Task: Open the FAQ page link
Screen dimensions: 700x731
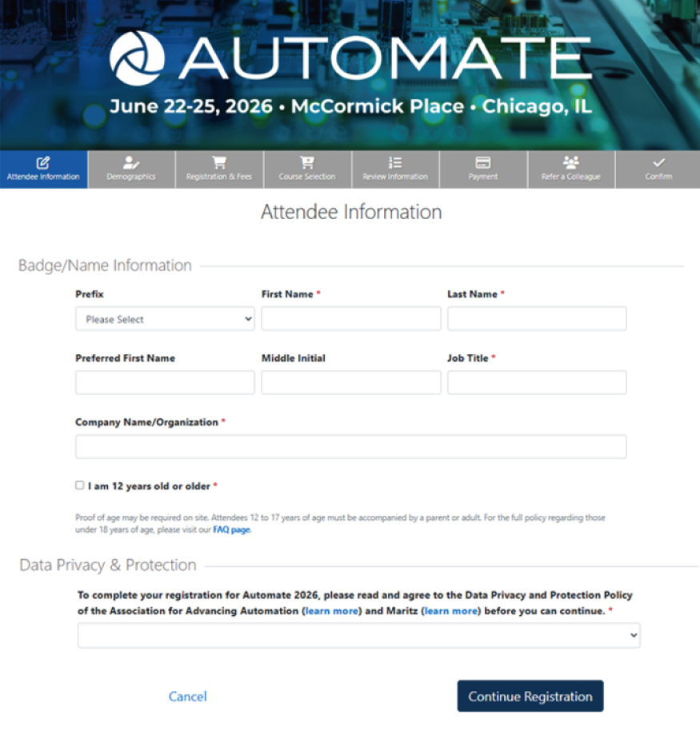Action: coord(232,529)
